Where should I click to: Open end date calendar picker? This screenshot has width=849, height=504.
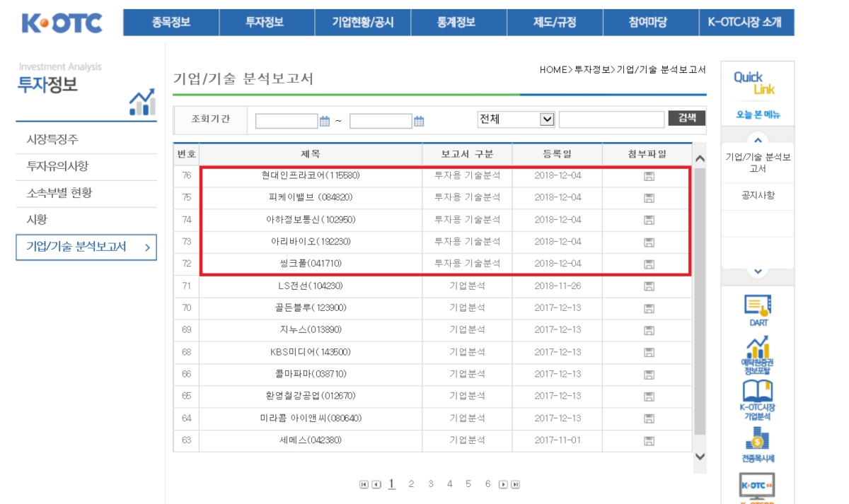[x=419, y=122]
